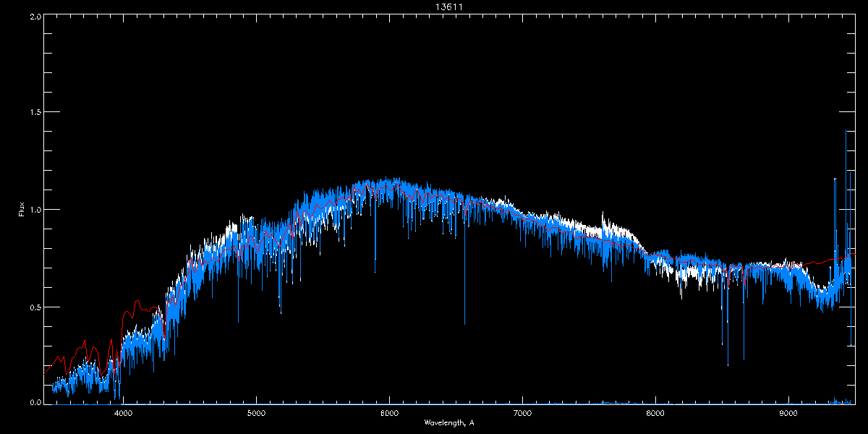Click the x-axis tick label "5000"
This screenshot has width=868, height=434.
256,413
